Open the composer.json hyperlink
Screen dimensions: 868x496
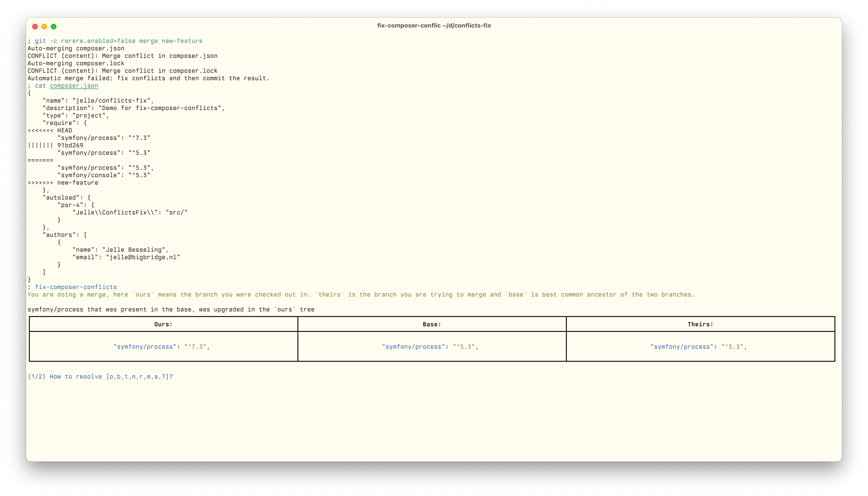click(x=74, y=86)
